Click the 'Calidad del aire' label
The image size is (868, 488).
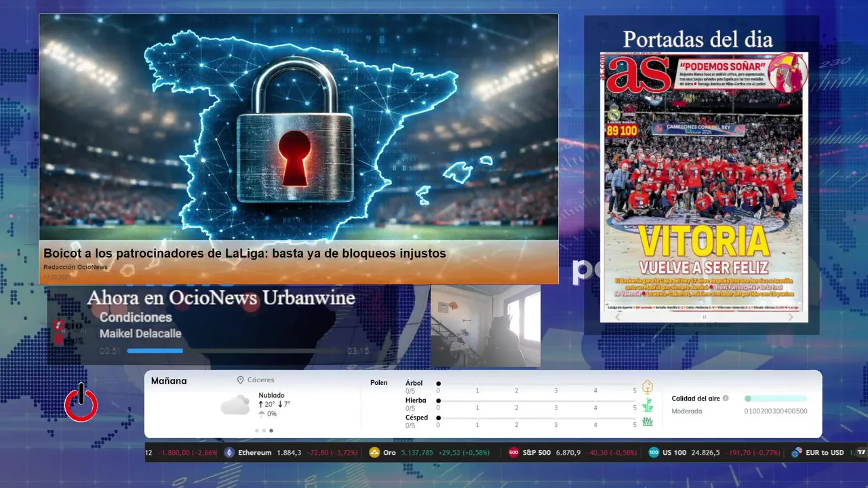click(696, 399)
